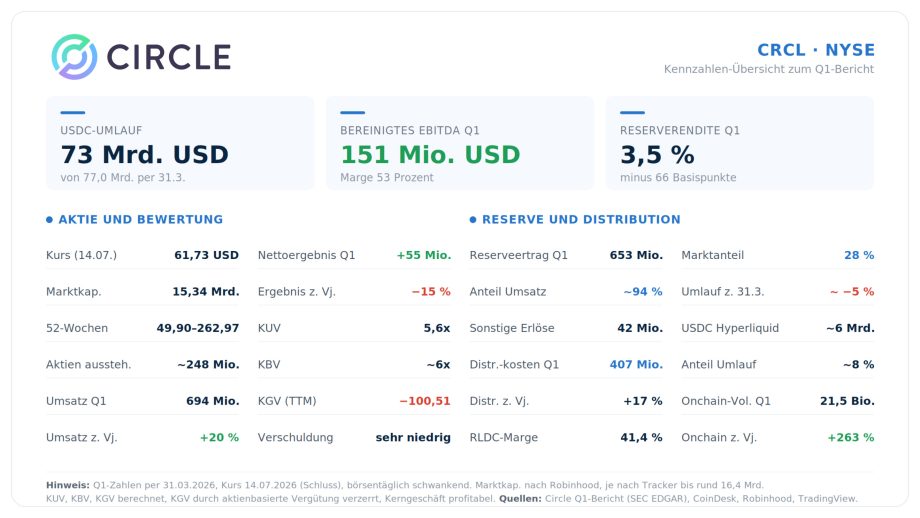The height and width of the screenshot is (518, 920).
Task: Click the KGV (TTM) −100,51 value
Action: tap(425, 401)
